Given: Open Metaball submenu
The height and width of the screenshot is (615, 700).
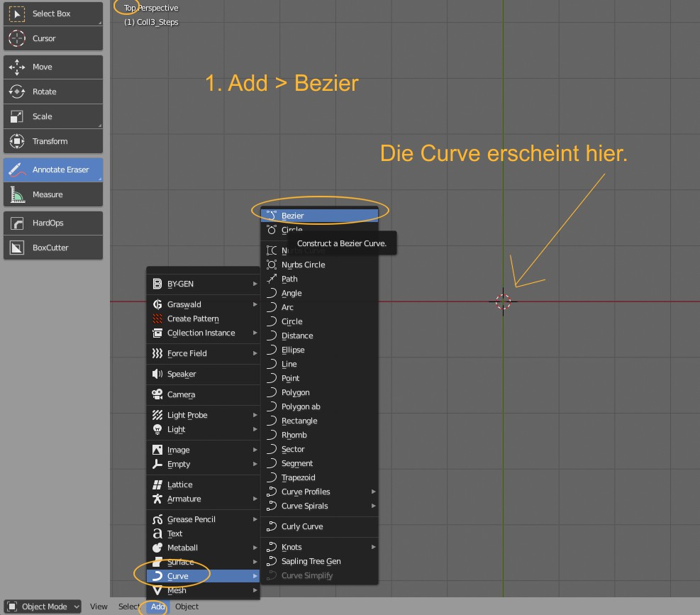Looking at the screenshot, I should pyautogui.click(x=203, y=548).
